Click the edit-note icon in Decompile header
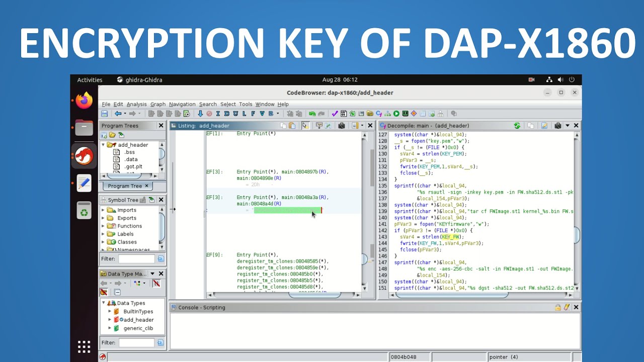This screenshot has height=362, width=644. point(544,126)
